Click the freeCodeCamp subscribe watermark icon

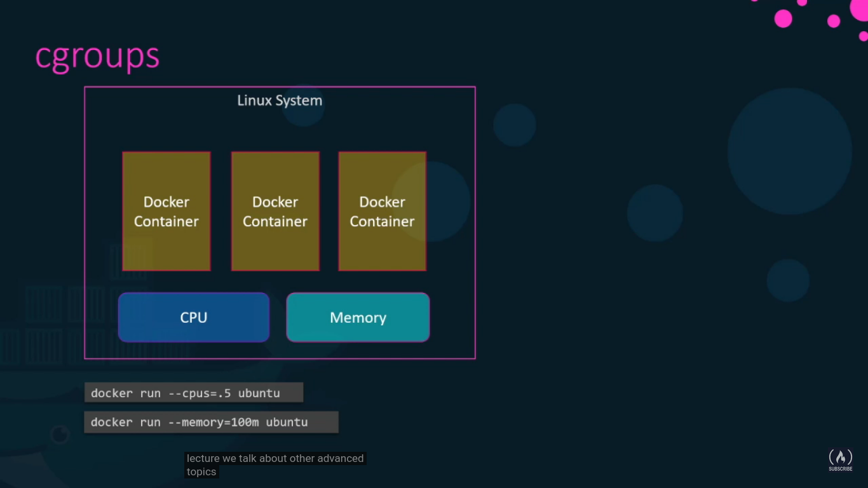point(840,460)
